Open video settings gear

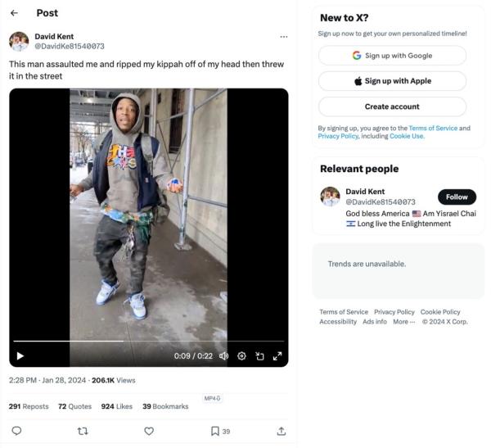click(241, 355)
